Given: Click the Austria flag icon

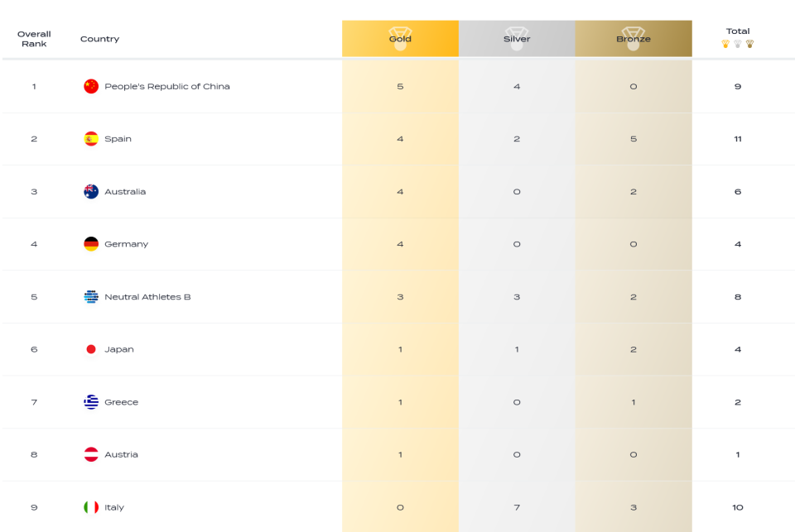Looking at the screenshot, I should click(91, 454).
